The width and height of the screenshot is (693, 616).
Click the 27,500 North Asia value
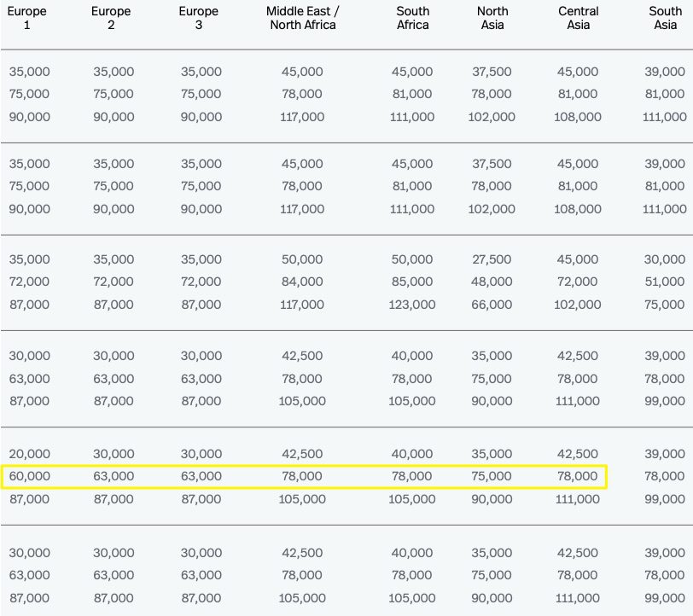tap(492, 259)
